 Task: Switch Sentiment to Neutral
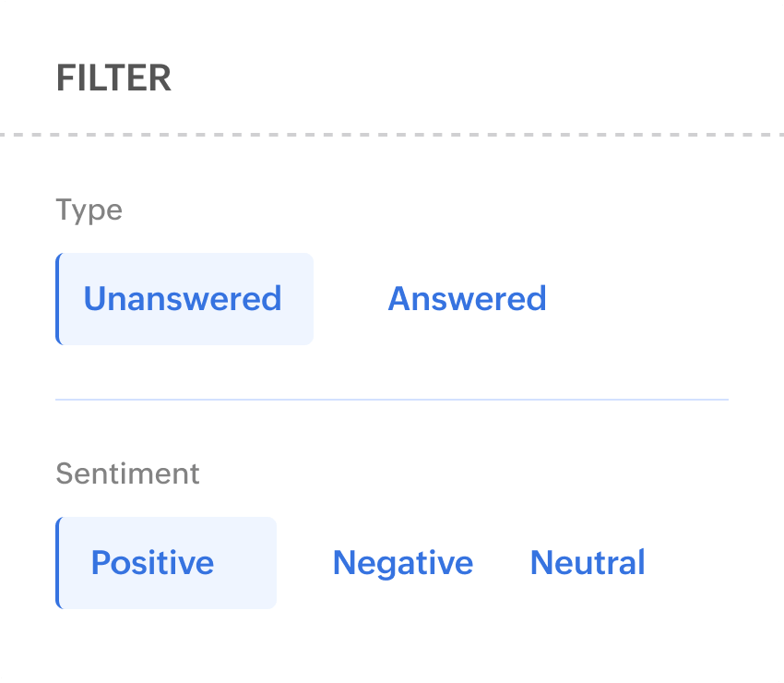click(588, 563)
